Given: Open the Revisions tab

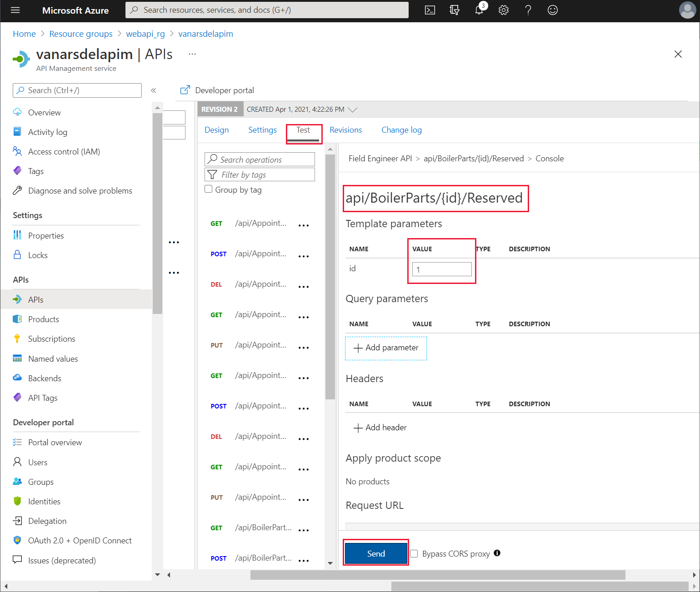Looking at the screenshot, I should pyautogui.click(x=346, y=130).
